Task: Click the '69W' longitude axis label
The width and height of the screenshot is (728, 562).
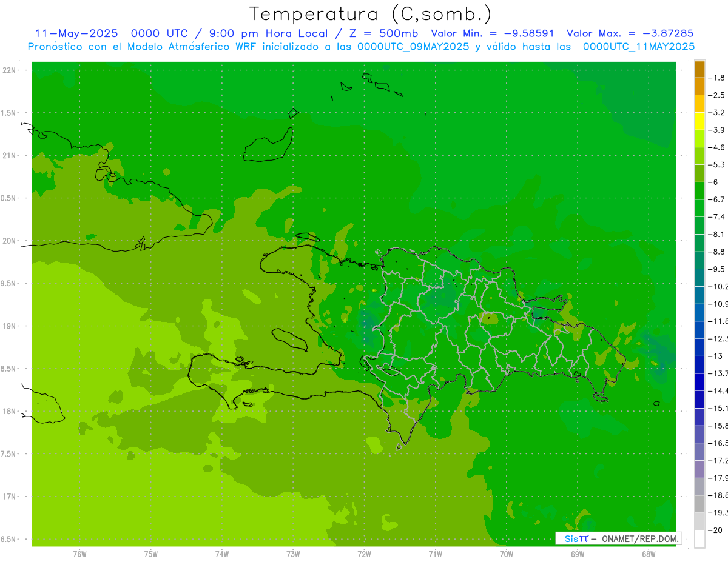Action: [578, 554]
